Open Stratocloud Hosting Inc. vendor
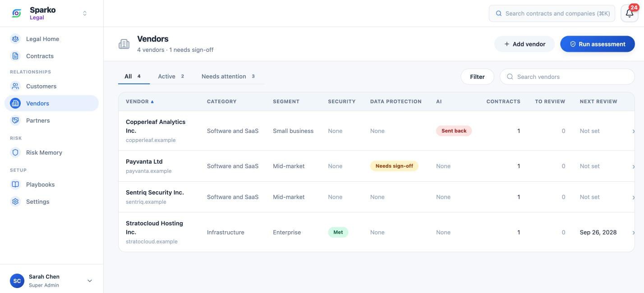Screen dimensions: 644x293 tap(154, 228)
